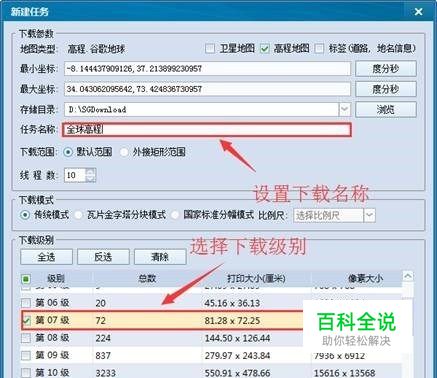Click the pixel size 15616 x 13568
The width and height of the screenshot is (437, 378).
tap(344, 373)
